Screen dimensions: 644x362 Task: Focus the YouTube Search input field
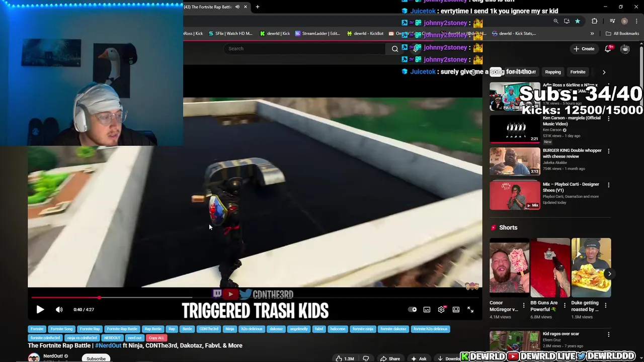click(x=305, y=49)
